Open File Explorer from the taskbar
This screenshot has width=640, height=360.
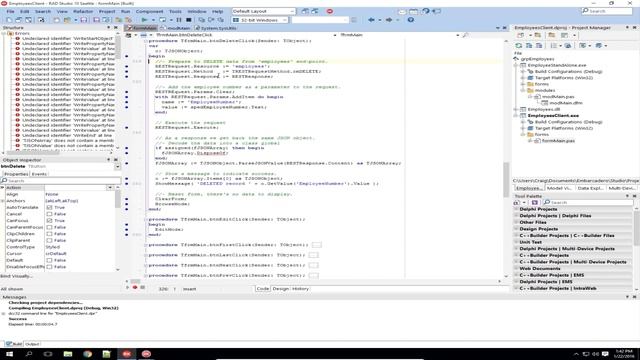click(x=68, y=354)
